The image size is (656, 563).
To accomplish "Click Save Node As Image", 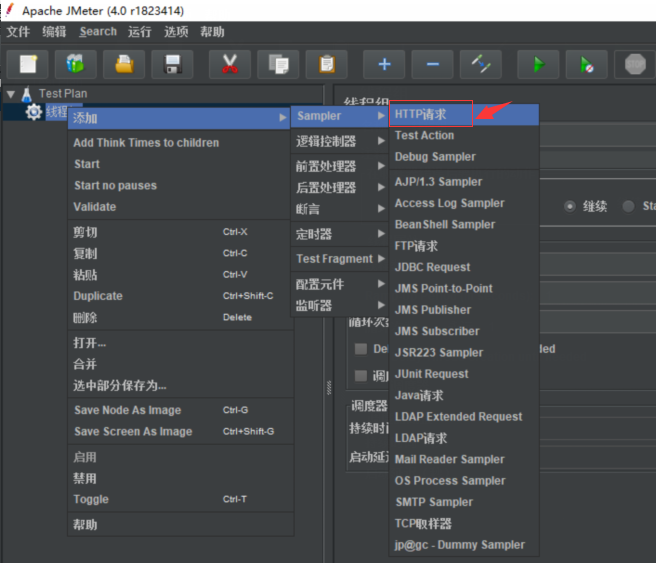I will coord(181,410).
